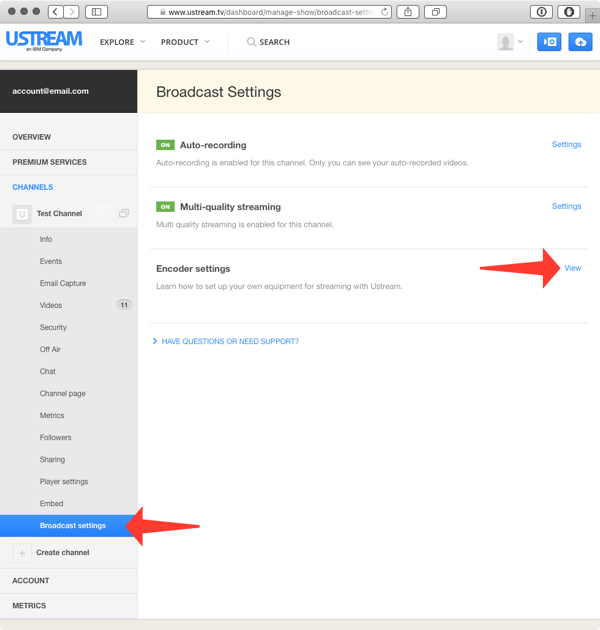The height and width of the screenshot is (630, 600).
Task: Click the Safari back navigation arrow
Action: coord(55,12)
